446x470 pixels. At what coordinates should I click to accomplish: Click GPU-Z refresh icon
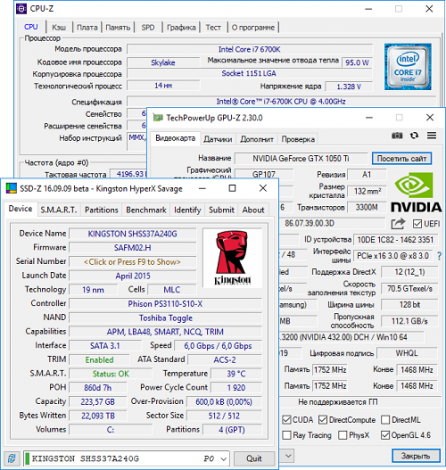[414, 135]
